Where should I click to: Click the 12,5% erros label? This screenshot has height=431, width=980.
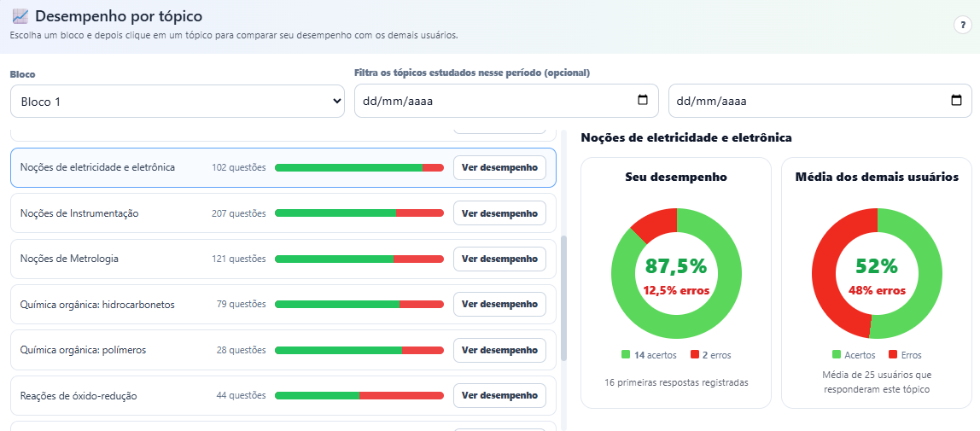pyautogui.click(x=676, y=290)
